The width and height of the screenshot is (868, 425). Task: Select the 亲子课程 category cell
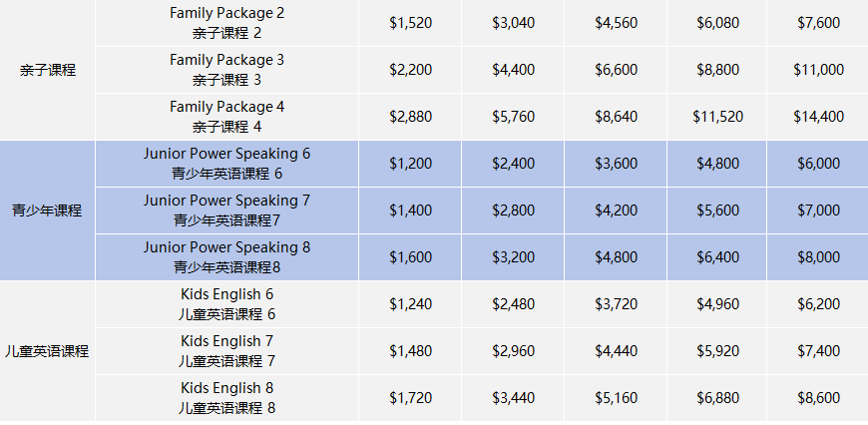click(47, 70)
